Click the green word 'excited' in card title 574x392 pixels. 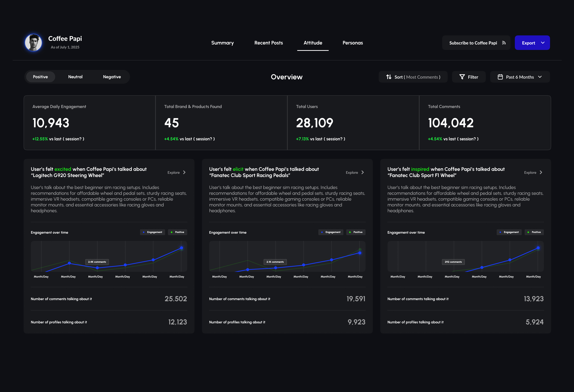(63, 169)
